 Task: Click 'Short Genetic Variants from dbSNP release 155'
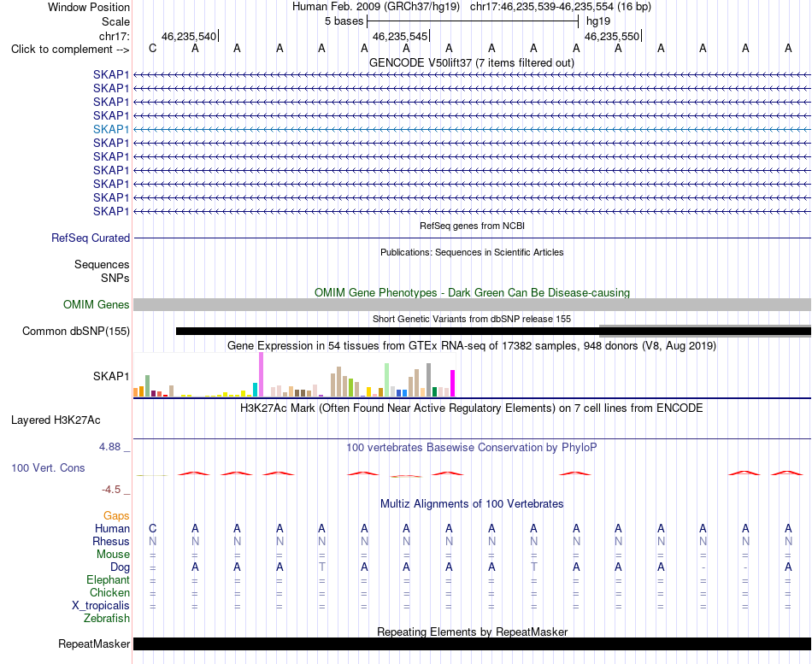pos(472,319)
